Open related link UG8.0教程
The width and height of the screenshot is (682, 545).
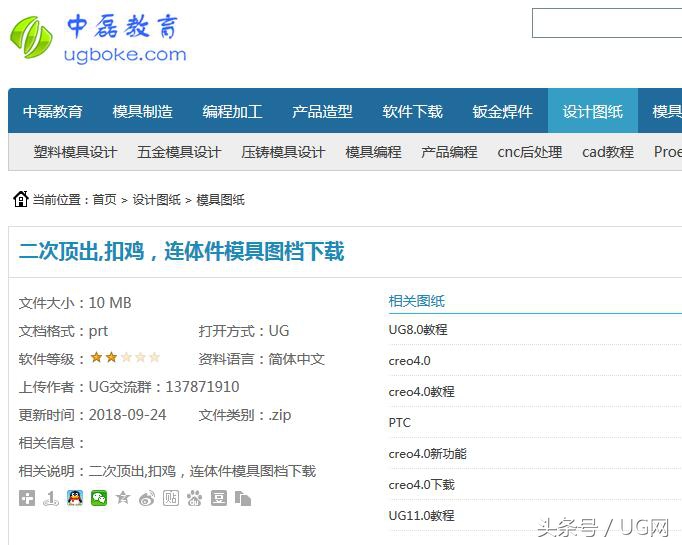(418, 330)
